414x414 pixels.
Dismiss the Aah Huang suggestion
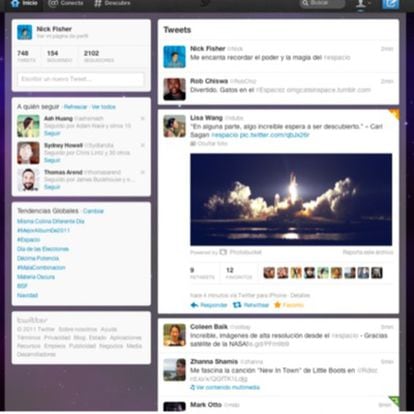pyautogui.click(x=142, y=118)
